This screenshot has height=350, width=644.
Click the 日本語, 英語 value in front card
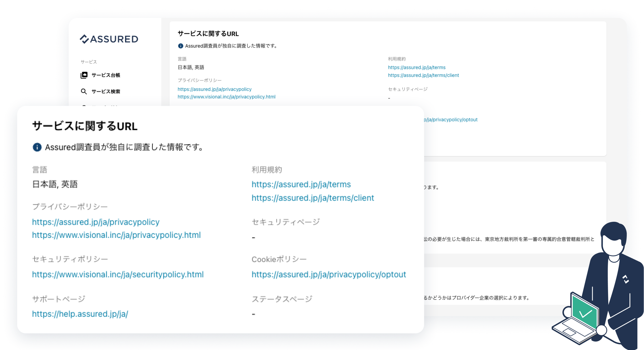point(55,184)
